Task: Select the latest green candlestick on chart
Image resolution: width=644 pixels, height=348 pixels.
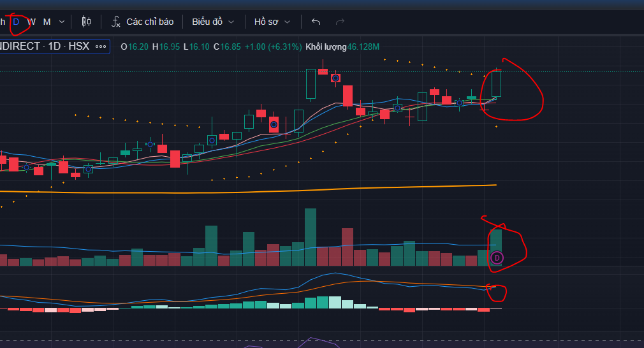Action: click(496, 83)
